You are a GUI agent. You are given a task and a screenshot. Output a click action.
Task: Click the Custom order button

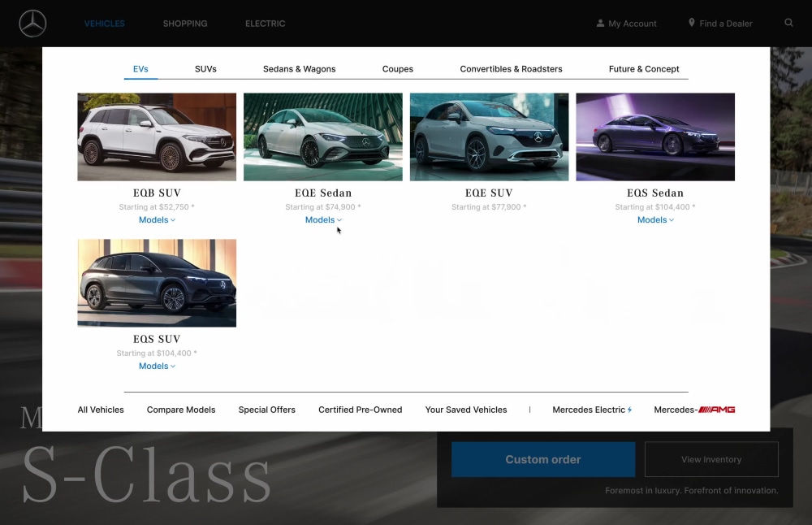(543, 460)
